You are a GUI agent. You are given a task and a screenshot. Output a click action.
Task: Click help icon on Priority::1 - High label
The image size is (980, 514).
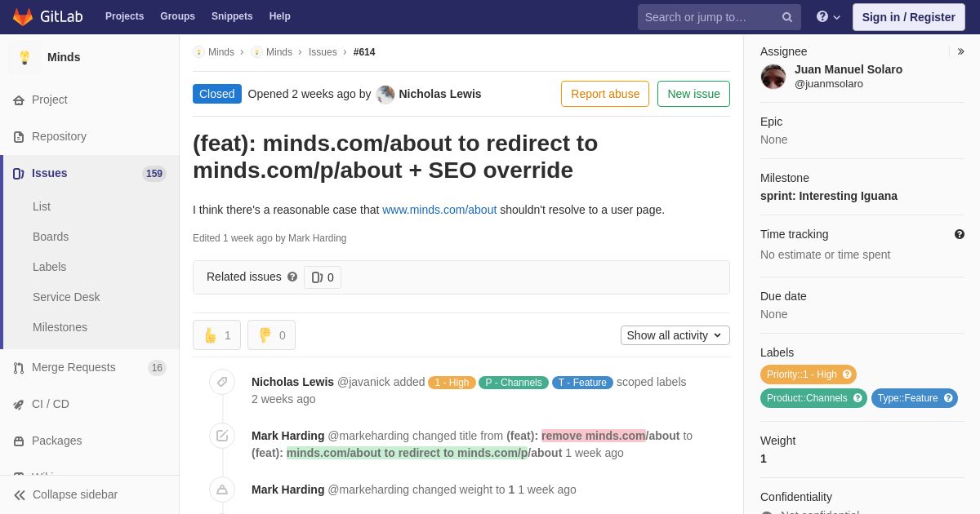[847, 374]
